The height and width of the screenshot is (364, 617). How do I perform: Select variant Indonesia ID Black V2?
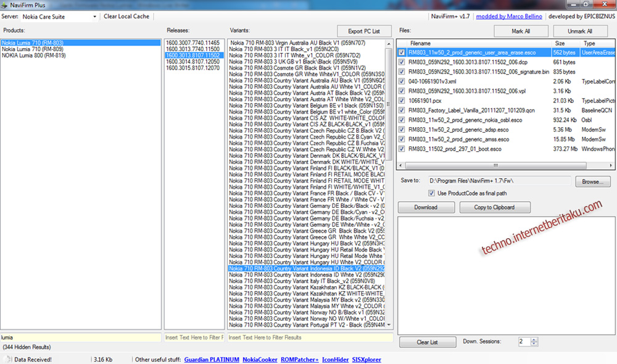click(307, 268)
